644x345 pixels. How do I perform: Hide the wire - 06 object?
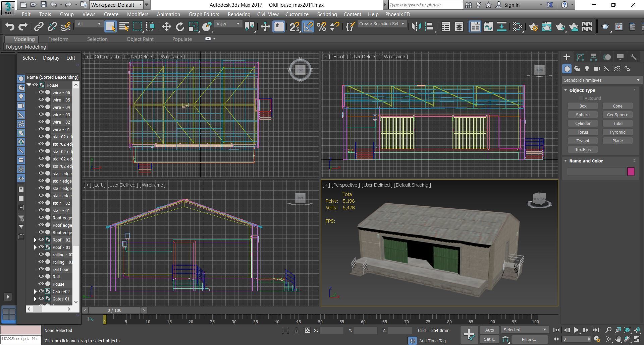(41, 92)
